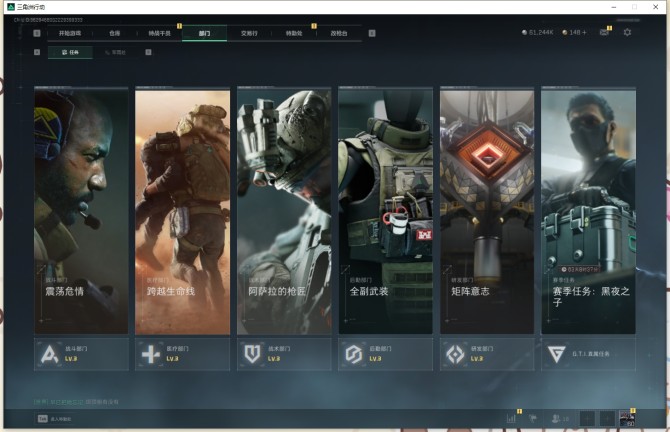Click the left key hint of the main tab bar
The image size is (670, 432).
(37, 33)
